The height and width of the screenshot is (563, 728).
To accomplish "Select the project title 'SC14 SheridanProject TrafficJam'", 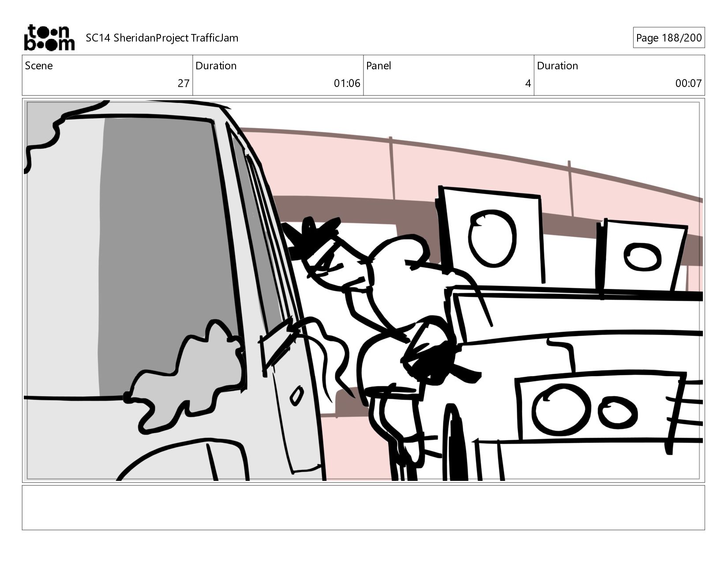I will pyautogui.click(x=162, y=38).
